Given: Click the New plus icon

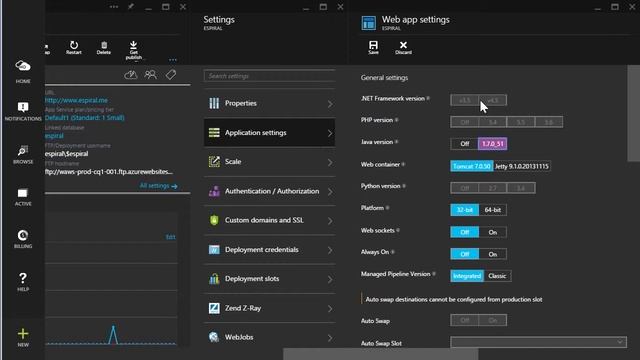Looking at the screenshot, I should tap(23, 334).
